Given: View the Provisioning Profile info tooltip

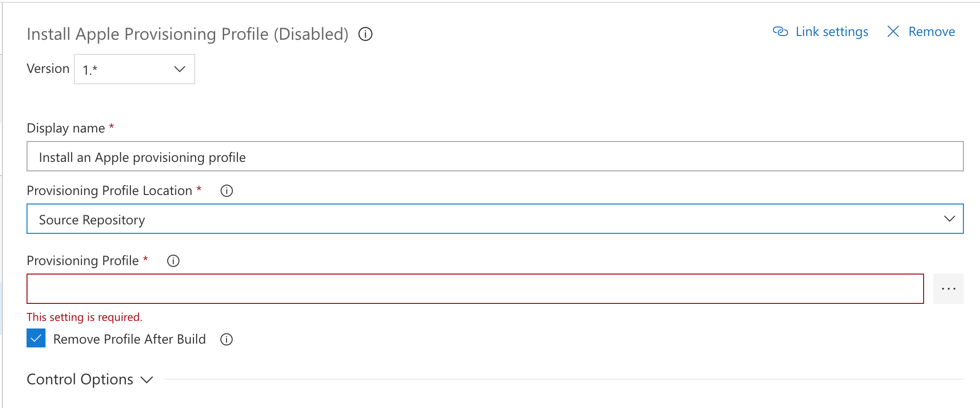Looking at the screenshot, I should click(173, 261).
